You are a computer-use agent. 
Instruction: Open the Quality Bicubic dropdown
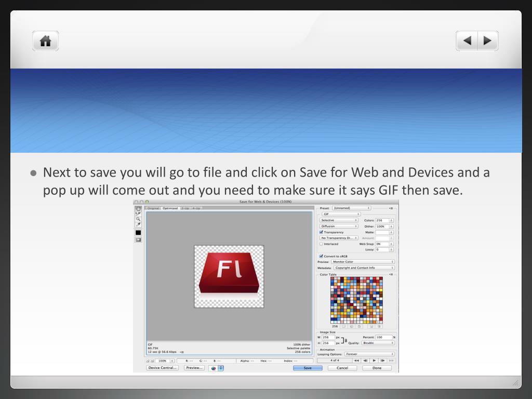pyautogui.click(x=378, y=343)
